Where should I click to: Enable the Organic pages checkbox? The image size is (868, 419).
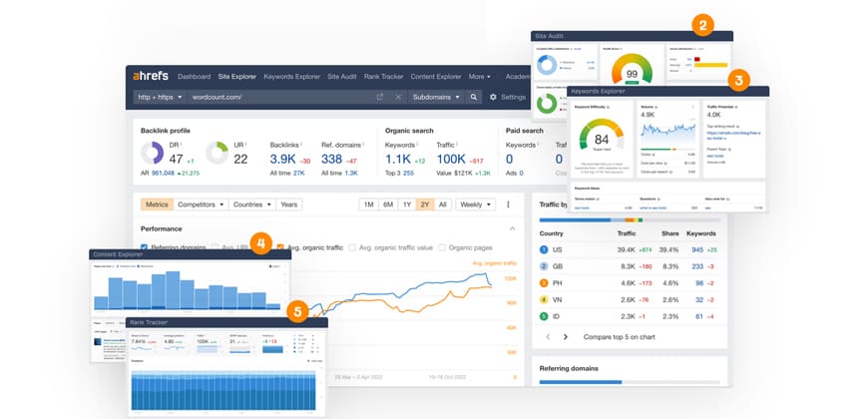coord(442,247)
